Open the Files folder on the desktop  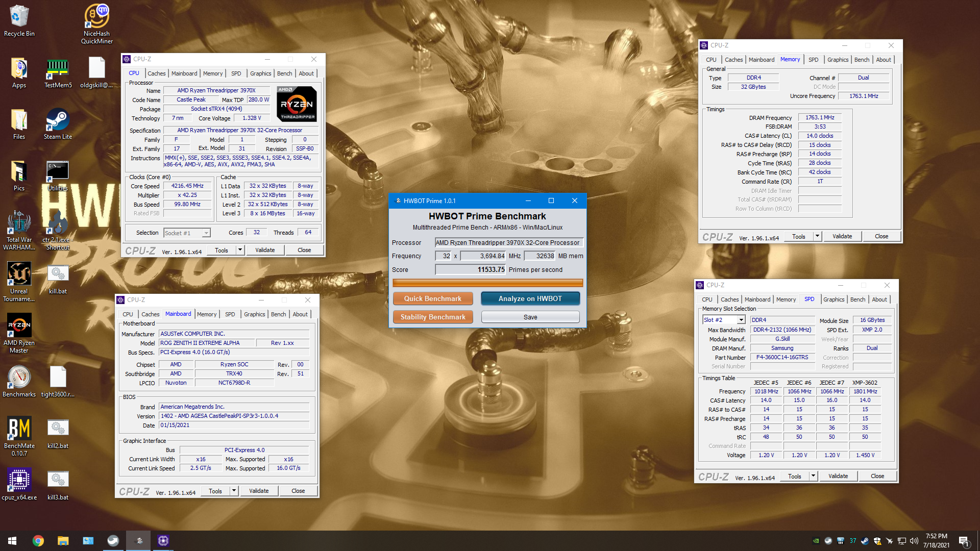click(19, 124)
